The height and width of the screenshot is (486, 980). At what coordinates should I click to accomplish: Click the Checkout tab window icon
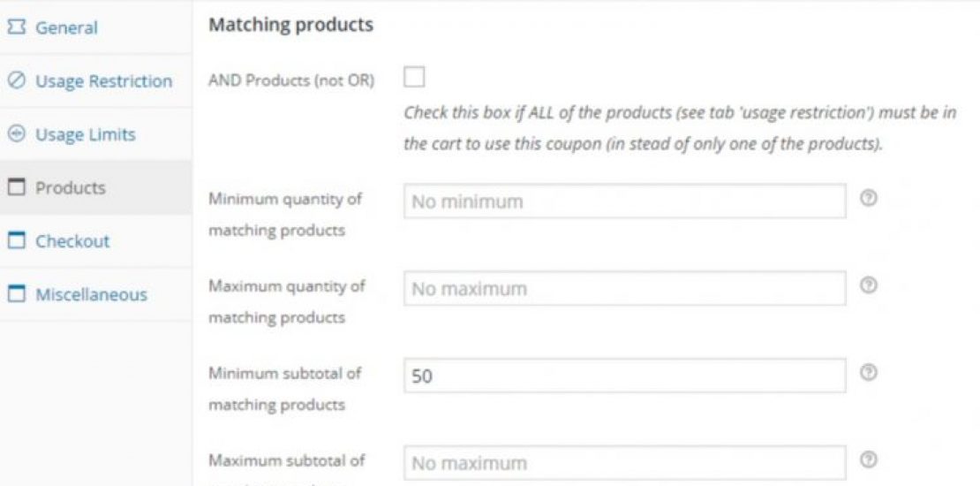(15, 240)
